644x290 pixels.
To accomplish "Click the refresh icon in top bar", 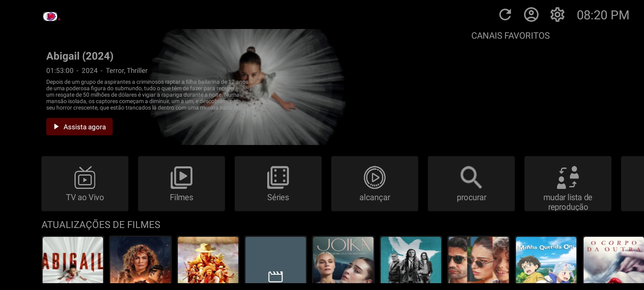I will point(505,15).
